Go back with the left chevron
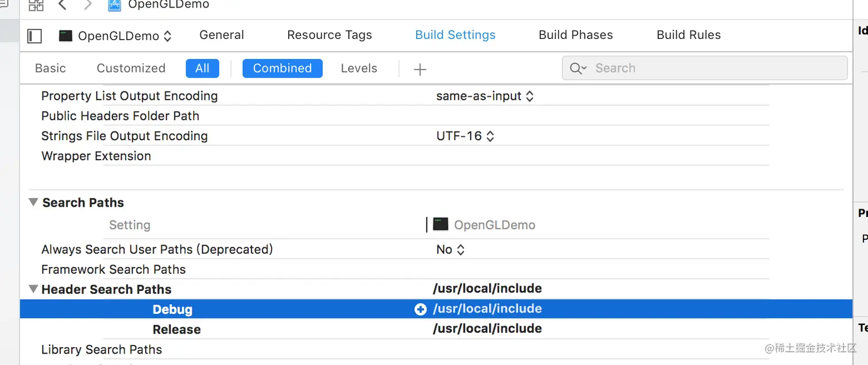 click(63, 5)
